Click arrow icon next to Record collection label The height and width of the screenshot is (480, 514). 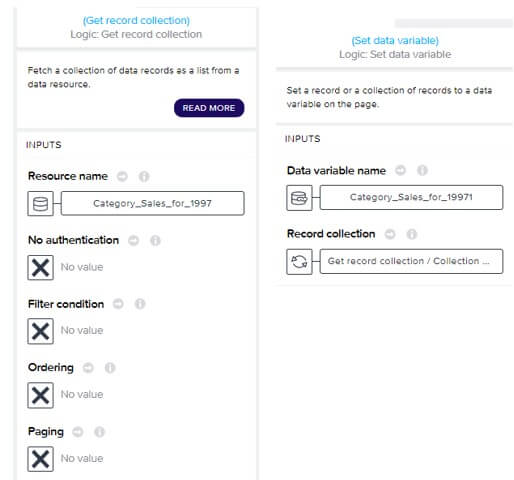(x=390, y=234)
